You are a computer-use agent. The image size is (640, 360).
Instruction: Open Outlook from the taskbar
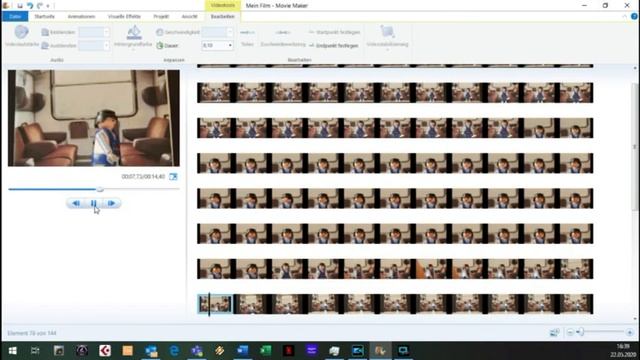pyautogui.click(x=151, y=351)
